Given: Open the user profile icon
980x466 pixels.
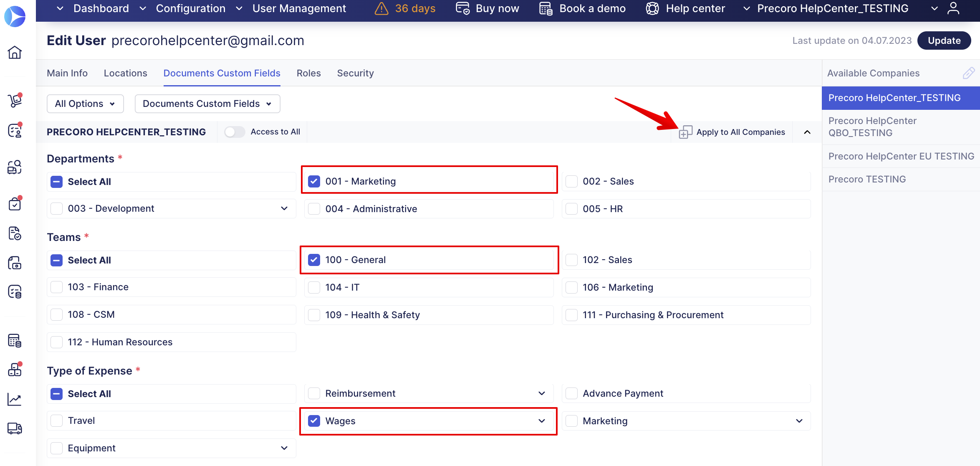Looking at the screenshot, I should point(953,8).
